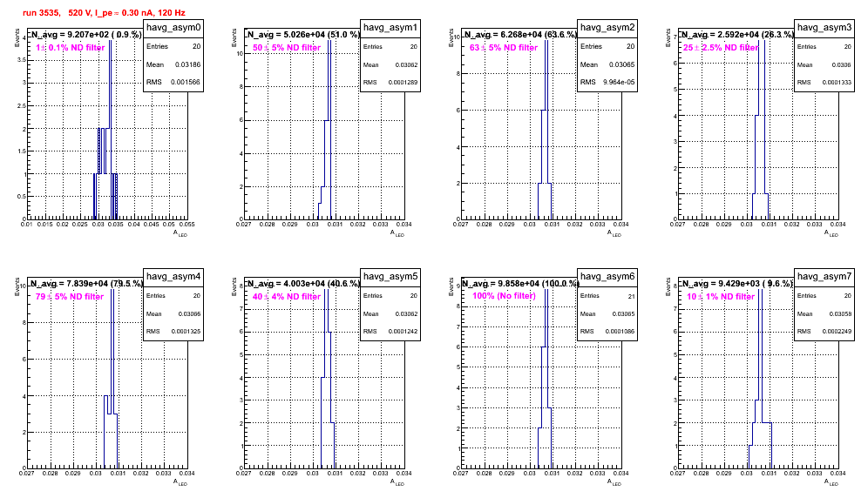This screenshot has height=498, width=868.
Task: Select the 50± 5% ND filter label
Action: click(x=287, y=48)
